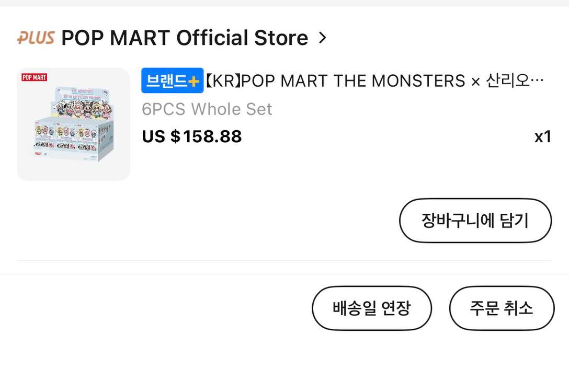
Task: Click the yellow plus in the brand badge
Action: tap(194, 82)
